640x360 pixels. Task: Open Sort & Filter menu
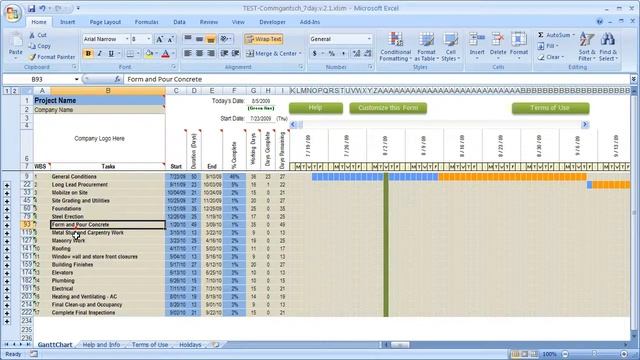587,47
